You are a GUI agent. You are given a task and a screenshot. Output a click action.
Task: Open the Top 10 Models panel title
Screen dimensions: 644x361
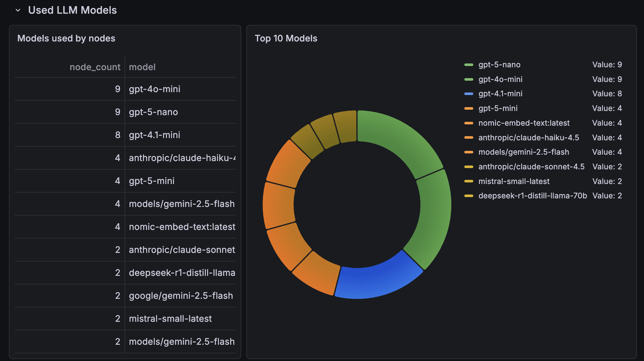point(286,38)
